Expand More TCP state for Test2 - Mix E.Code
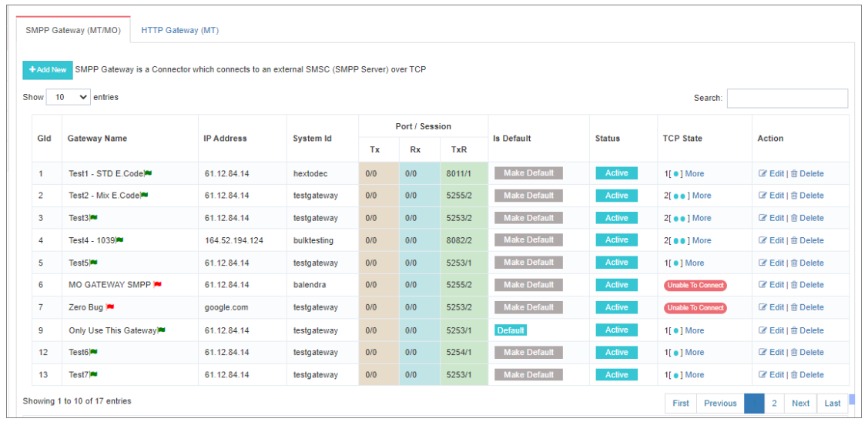 point(702,196)
